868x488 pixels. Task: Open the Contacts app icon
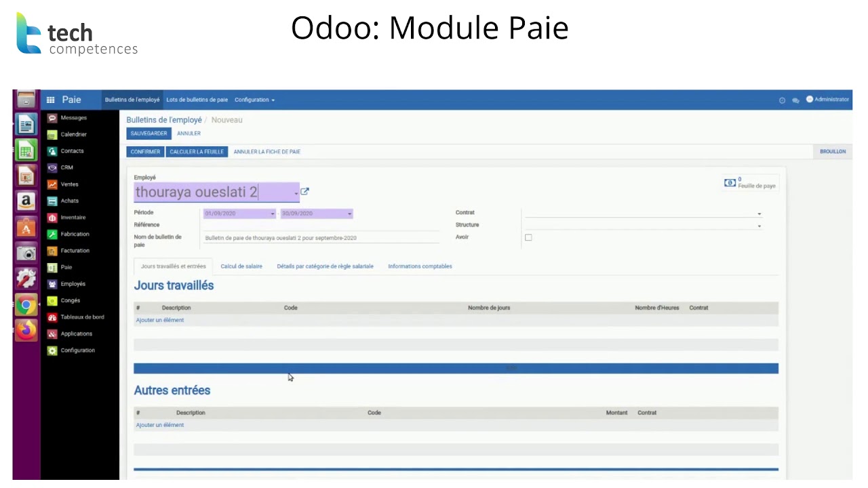pos(52,151)
